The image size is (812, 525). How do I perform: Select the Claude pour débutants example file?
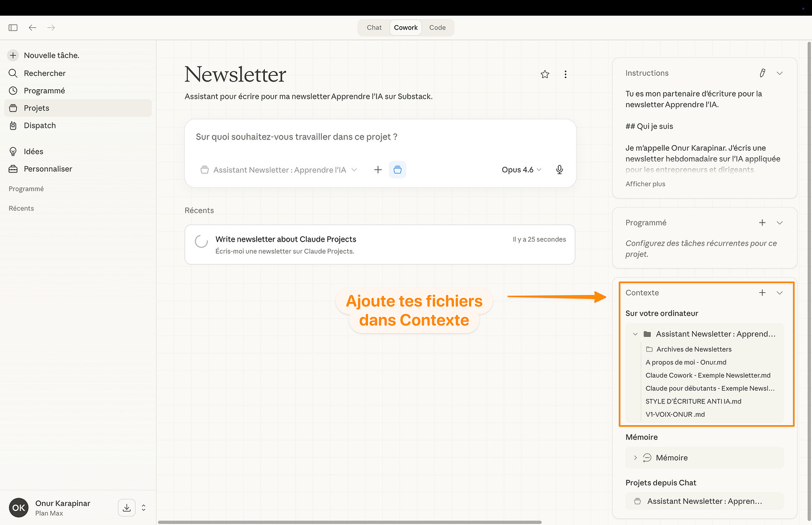pyautogui.click(x=710, y=388)
